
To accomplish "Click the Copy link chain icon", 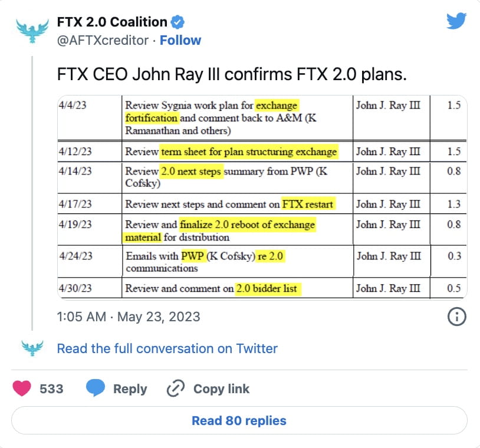I will [174, 388].
